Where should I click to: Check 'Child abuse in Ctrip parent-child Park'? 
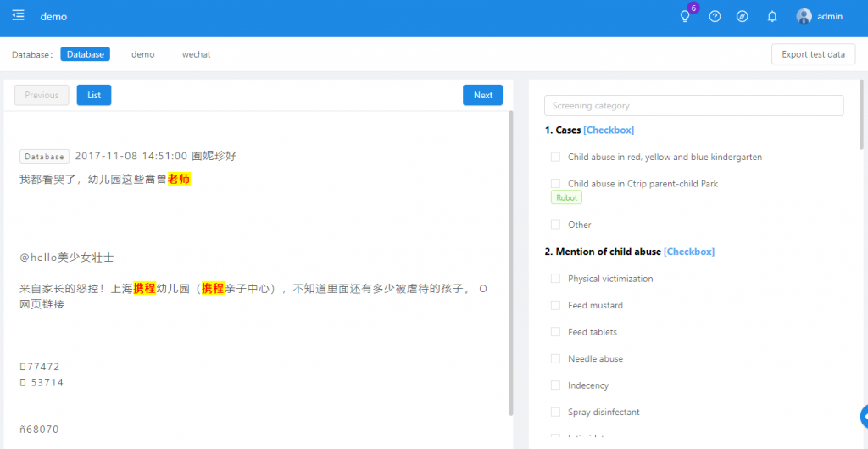point(555,184)
